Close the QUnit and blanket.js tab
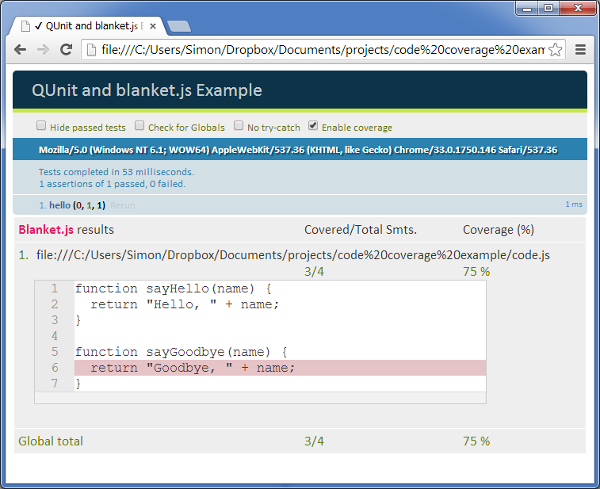600x489 pixels. tap(153, 26)
